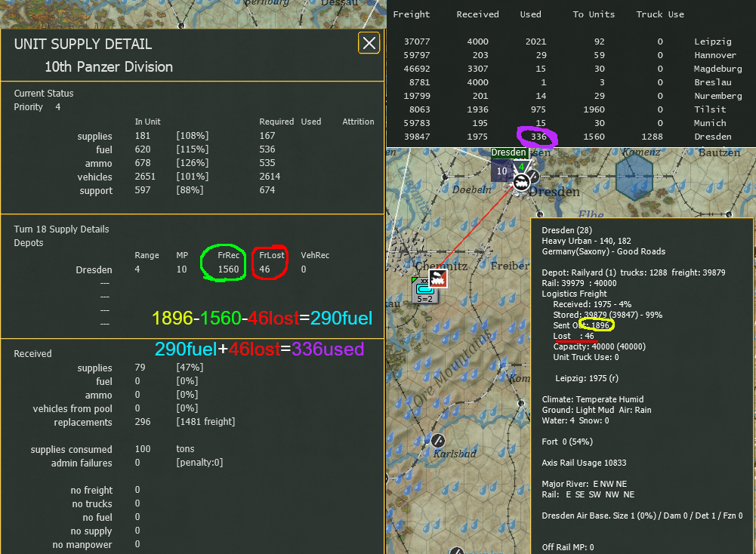Click the support percentage [88%]
The width and height of the screenshot is (756, 554).
(x=190, y=189)
